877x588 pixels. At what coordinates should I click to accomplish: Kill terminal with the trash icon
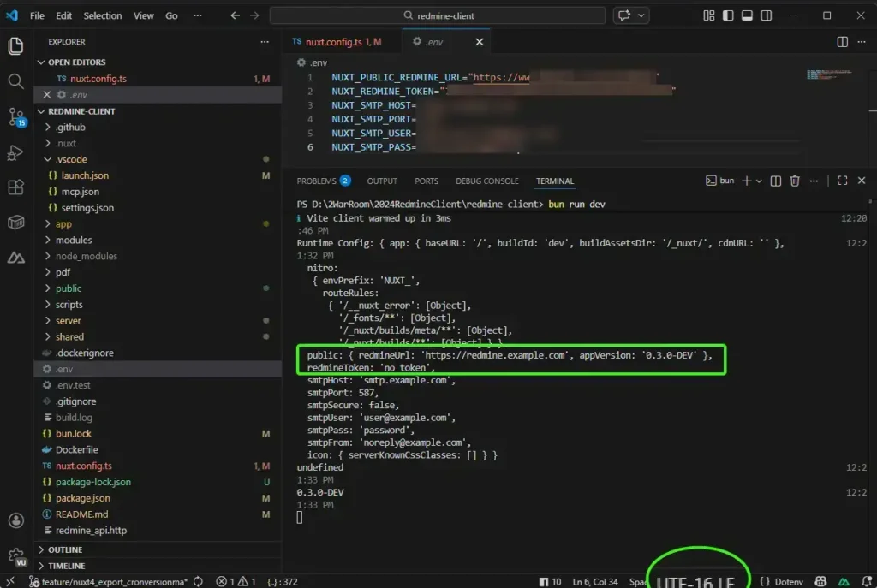pos(795,181)
